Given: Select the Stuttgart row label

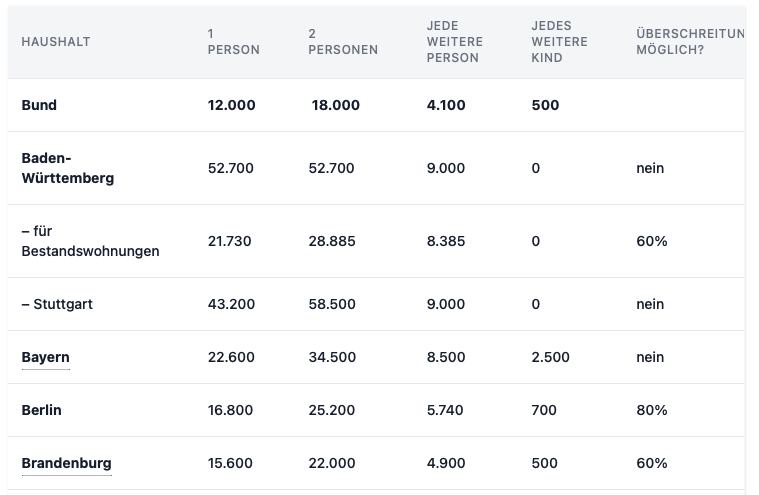Looking at the screenshot, I should point(57,304).
